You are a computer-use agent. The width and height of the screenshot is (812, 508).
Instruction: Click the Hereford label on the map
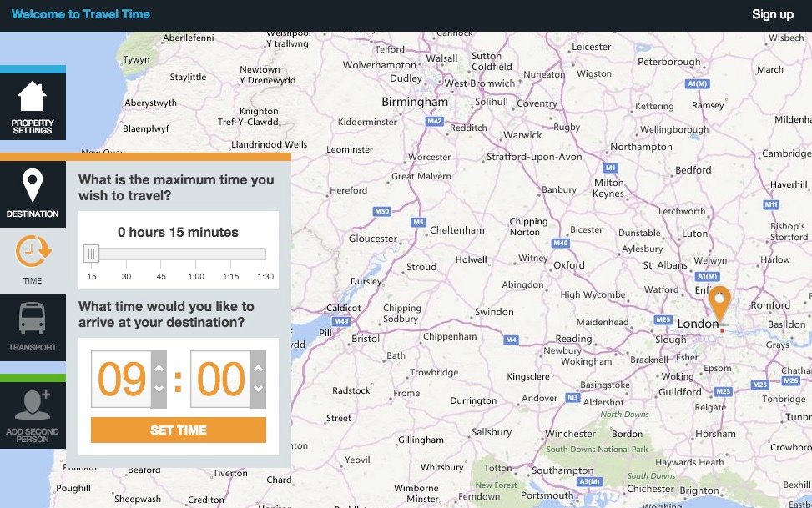click(x=349, y=190)
